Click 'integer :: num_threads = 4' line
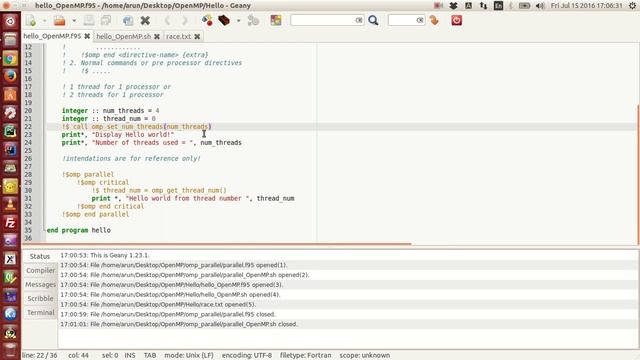The image size is (640, 360). [110, 111]
